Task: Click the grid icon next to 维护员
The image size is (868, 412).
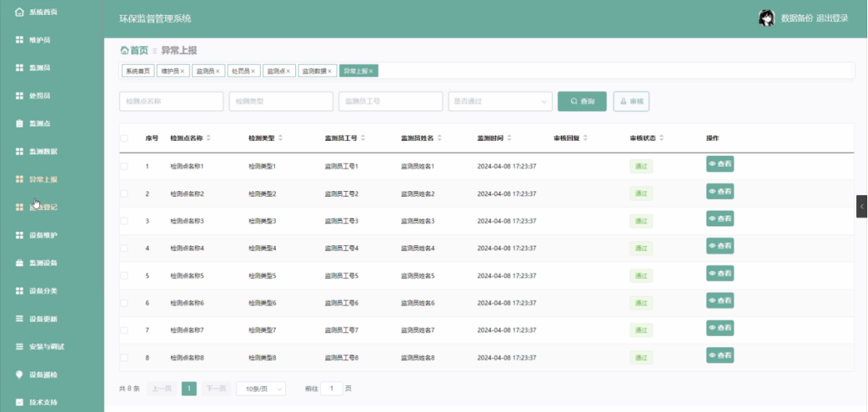Action: point(20,40)
